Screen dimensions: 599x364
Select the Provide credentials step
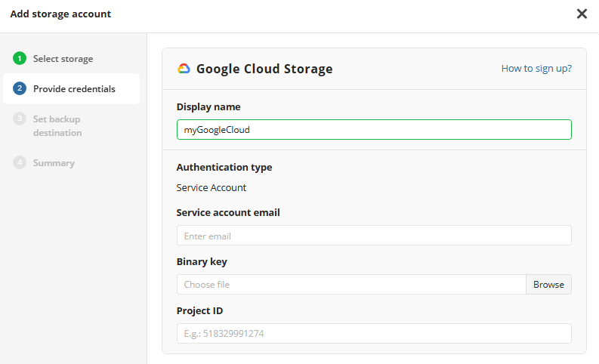74,88
